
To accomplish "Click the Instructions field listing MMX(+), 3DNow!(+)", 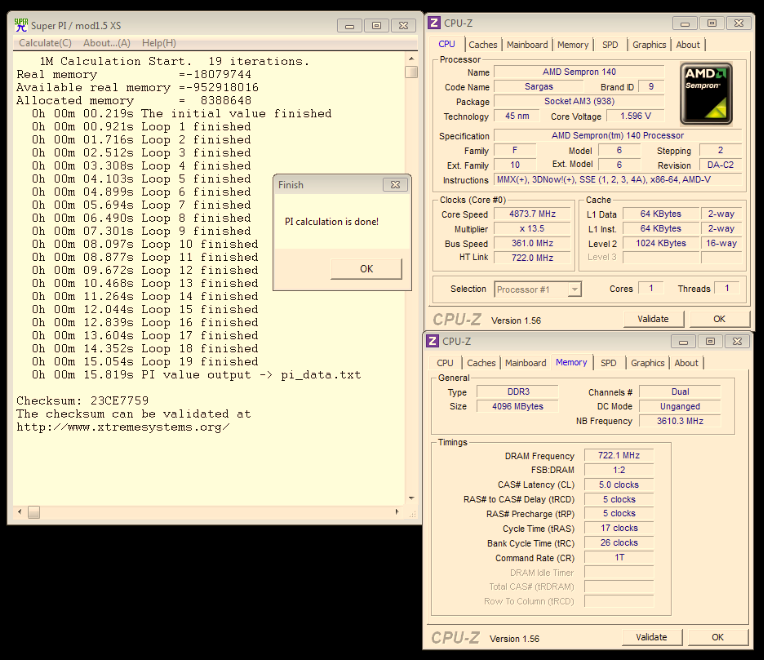I will pyautogui.click(x=618, y=180).
